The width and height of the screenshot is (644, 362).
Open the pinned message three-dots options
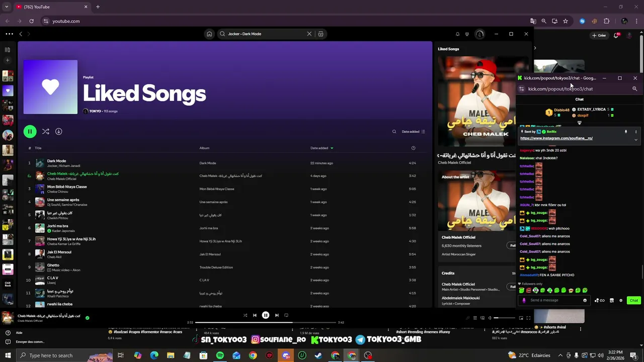coord(635,132)
